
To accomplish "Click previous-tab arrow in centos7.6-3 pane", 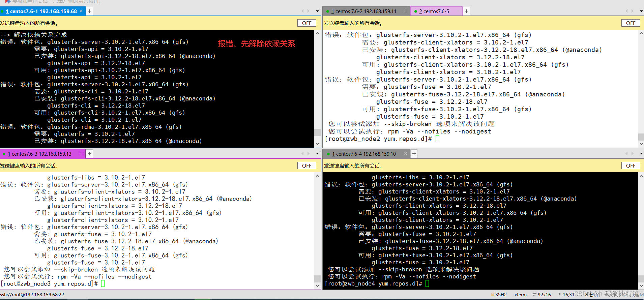I will [302, 154].
